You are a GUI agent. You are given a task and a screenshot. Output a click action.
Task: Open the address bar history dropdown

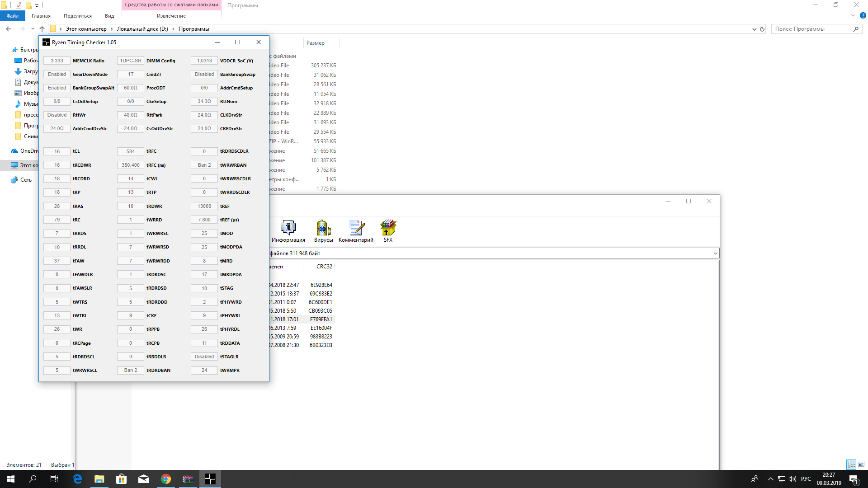tap(754, 29)
